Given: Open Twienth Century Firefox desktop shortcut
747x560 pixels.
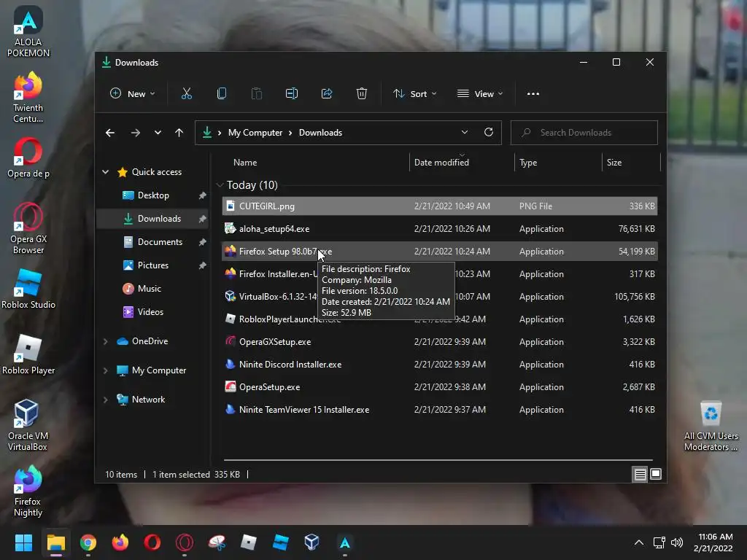Looking at the screenshot, I should [x=28, y=98].
